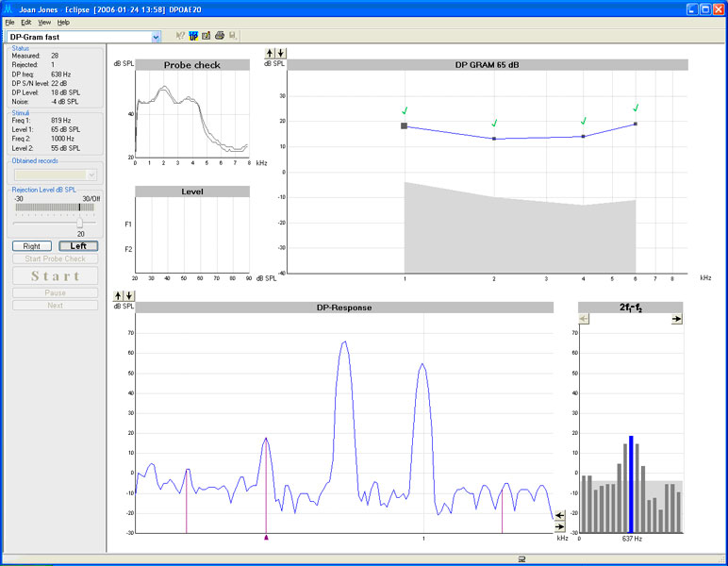The width and height of the screenshot is (728, 566).
Task: Click DP-Response shift right arrow button
Action: [x=560, y=527]
